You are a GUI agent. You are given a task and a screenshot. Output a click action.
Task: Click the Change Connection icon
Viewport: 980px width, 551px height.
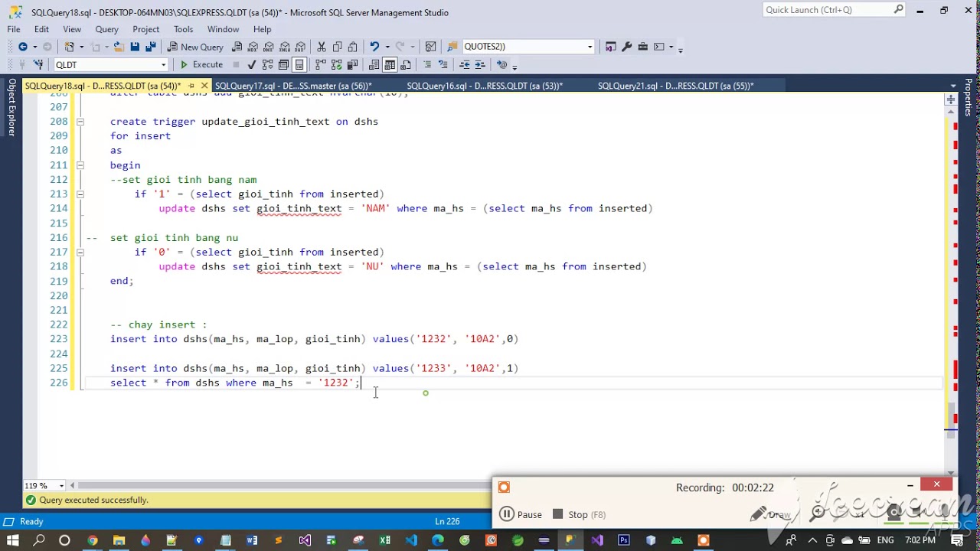click(x=38, y=65)
